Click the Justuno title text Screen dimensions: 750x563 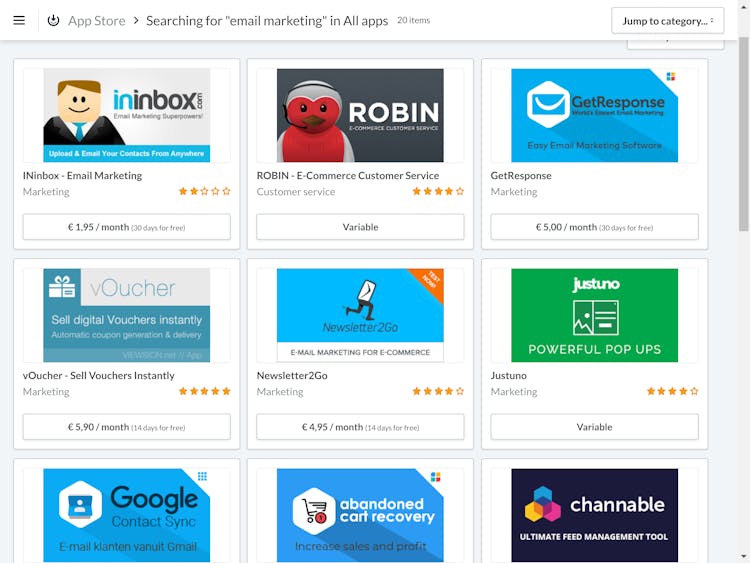[x=508, y=375]
